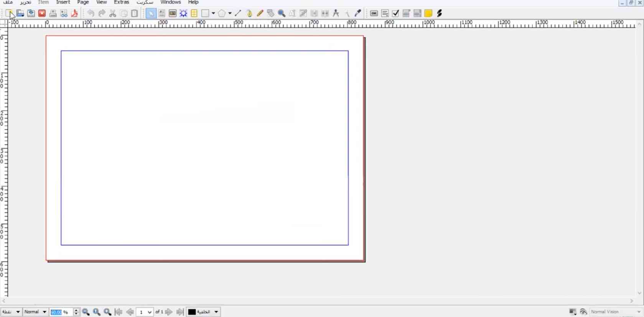Screen dimensions: 644x317
Task: Save the document with the Save icon
Action: (31, 13)
